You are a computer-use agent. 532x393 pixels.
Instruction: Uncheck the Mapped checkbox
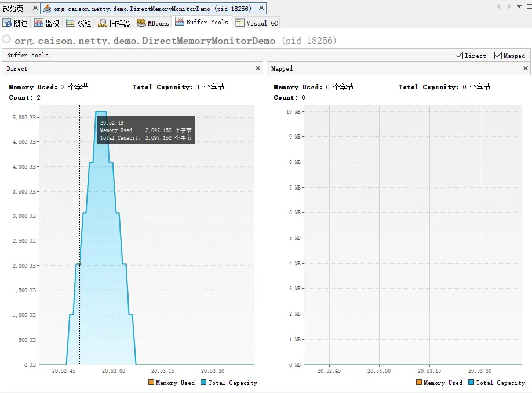498,55
